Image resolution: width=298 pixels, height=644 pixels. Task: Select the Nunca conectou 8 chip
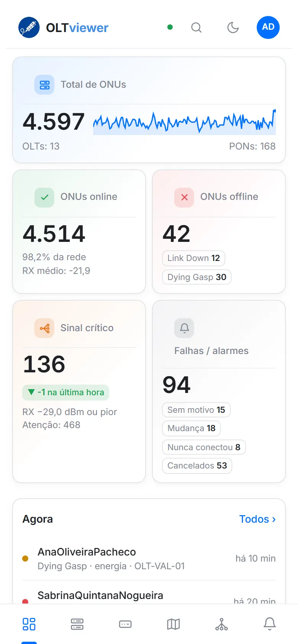(204, 448)
